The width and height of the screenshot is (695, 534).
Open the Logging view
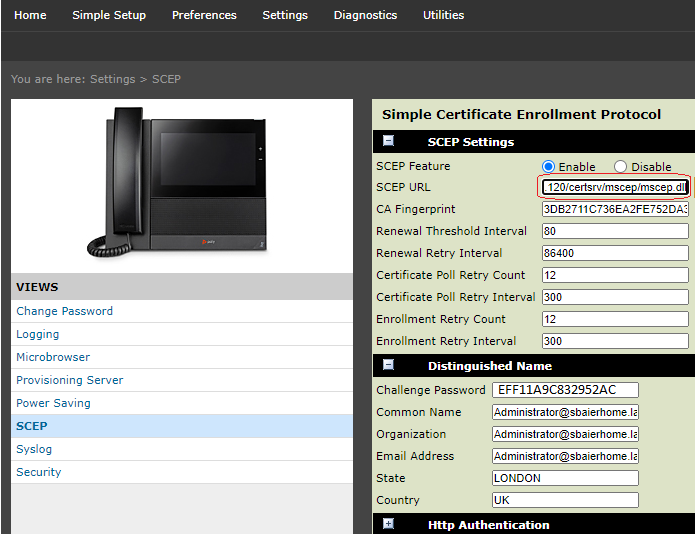tap(38, 334)
